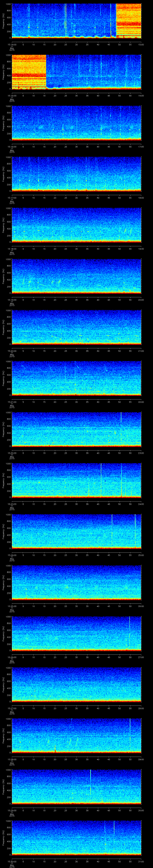This screenshot has width=153, height=868.
Task: Click the 15:27:00 start time label
Action: pos(12,708)
